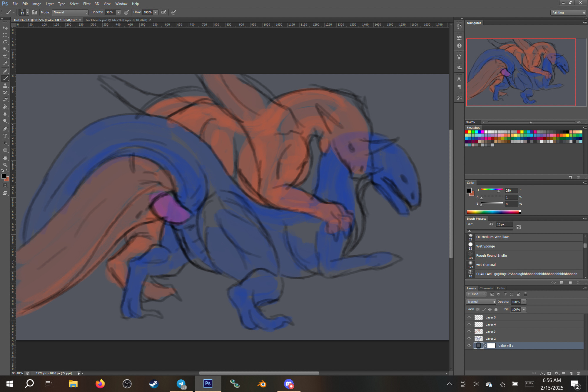
Task: Select the Brush tool in toolbox
Action: pos(5,79)
